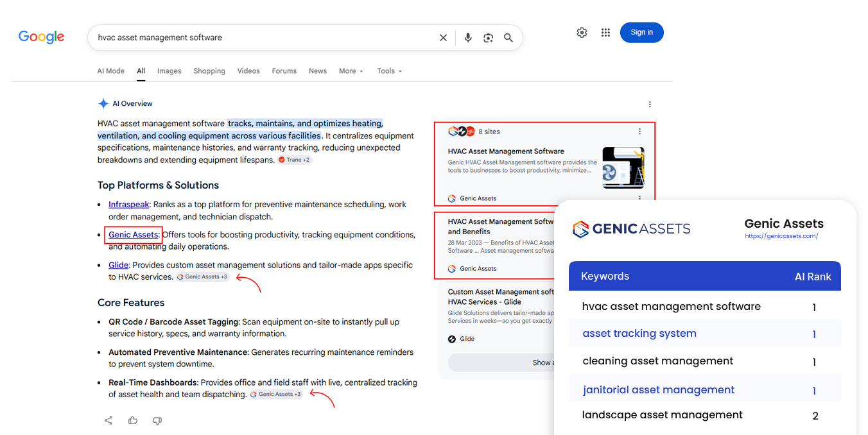Image resolution: width=868 pixels, height=435 pixels.
Task: Open HVAC Asset Management Software source card title
Action: point(506,151)
